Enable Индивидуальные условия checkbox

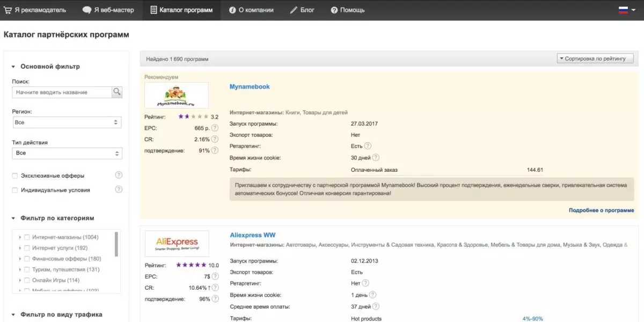coord(15,190)
